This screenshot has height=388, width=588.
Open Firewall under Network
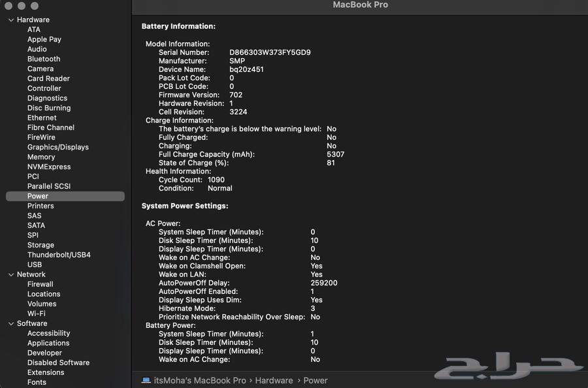41,284
